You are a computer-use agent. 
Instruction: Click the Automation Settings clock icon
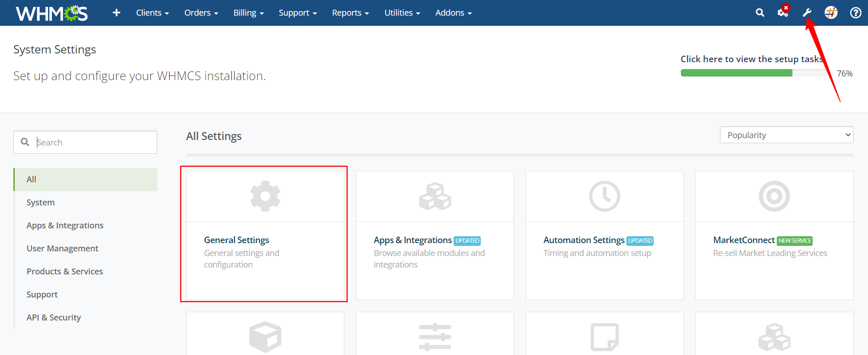coord(604,196)
